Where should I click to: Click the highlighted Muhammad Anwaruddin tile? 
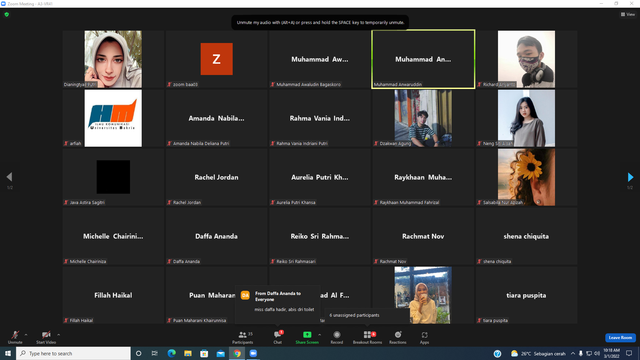pos(423,59)
